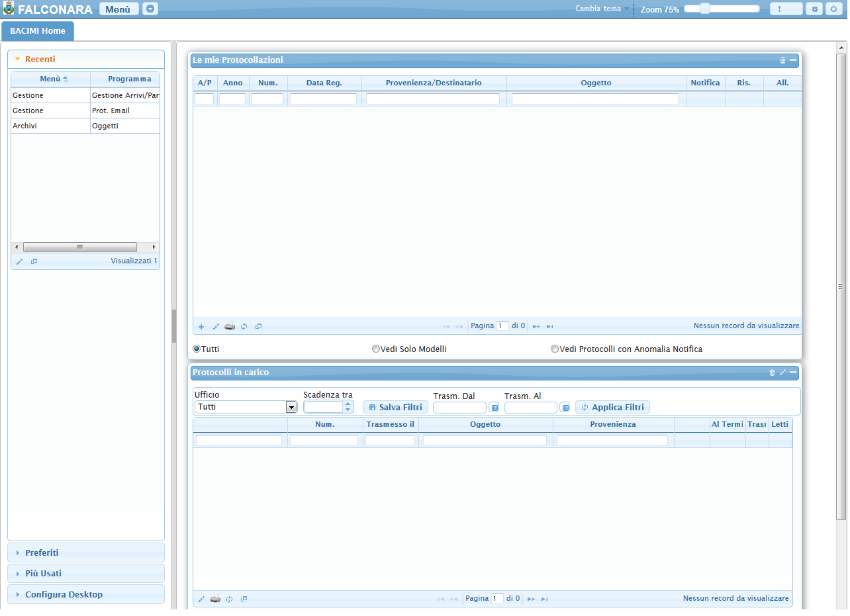Open the Ufficio dropdown
The height and width of the screenshot is (616, 850).
[291, 407]
